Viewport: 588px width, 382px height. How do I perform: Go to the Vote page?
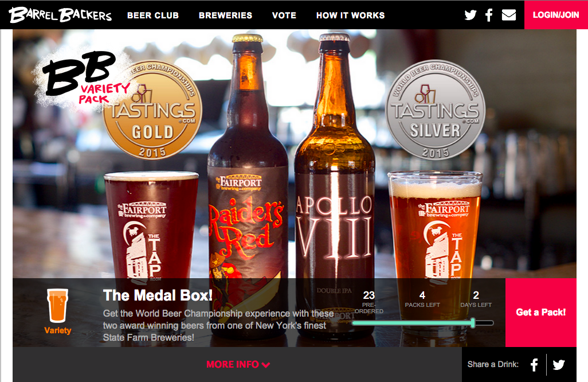click(x=284, y=15)
